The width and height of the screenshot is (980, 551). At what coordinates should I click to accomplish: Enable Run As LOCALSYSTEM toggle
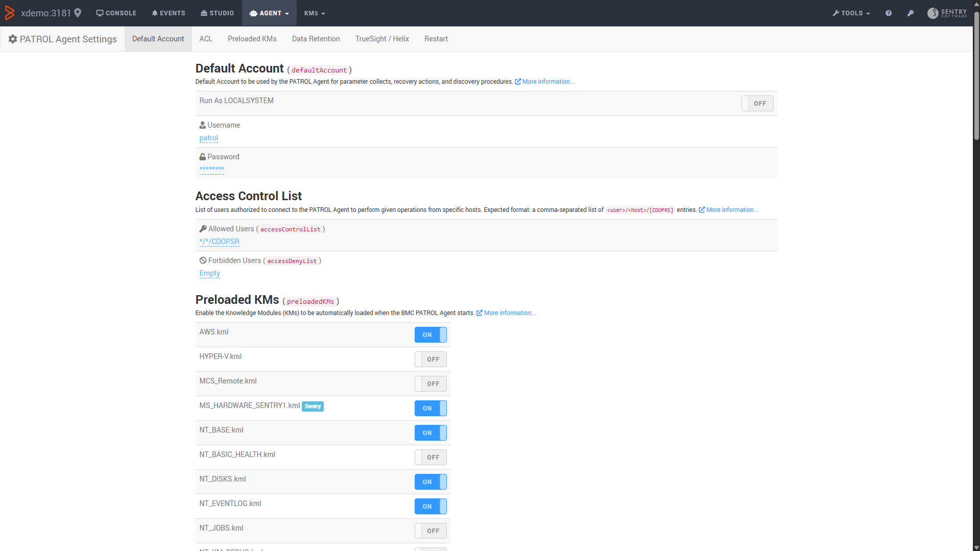click(x=757, y=104)
